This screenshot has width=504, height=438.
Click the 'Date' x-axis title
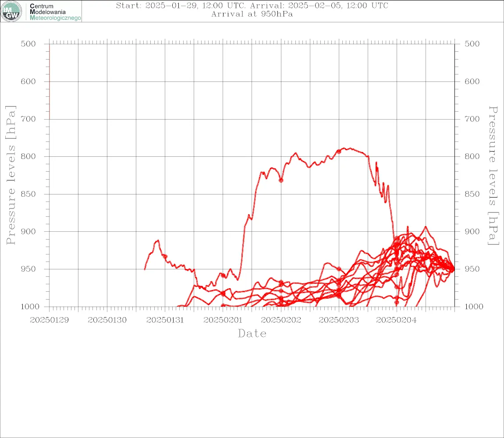tap(252, 334)
